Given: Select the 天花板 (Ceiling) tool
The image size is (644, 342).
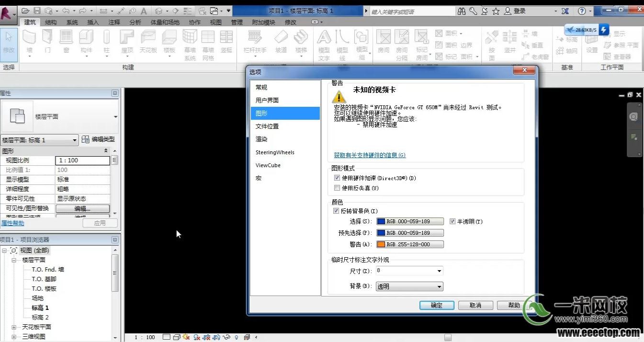Looking at the screenshot, I should pos(148,42).
